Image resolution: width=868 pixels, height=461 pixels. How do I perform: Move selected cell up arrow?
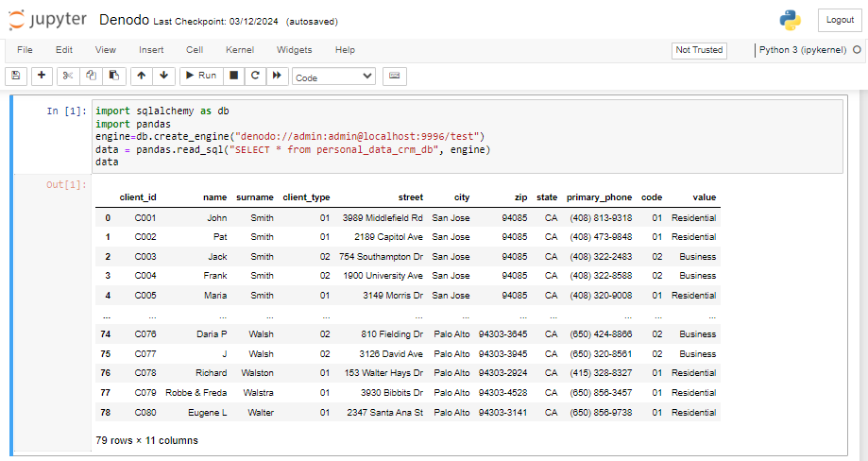click(142, 76)
